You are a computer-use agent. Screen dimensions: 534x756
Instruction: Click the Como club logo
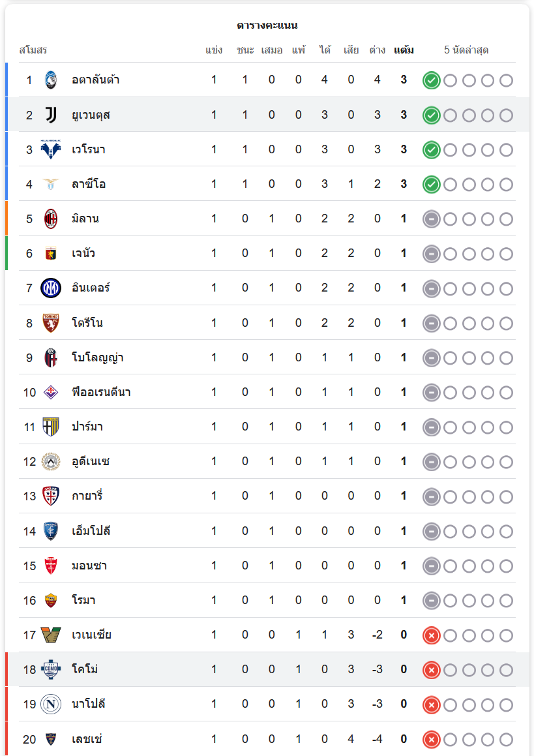click(x=51, y=669)
